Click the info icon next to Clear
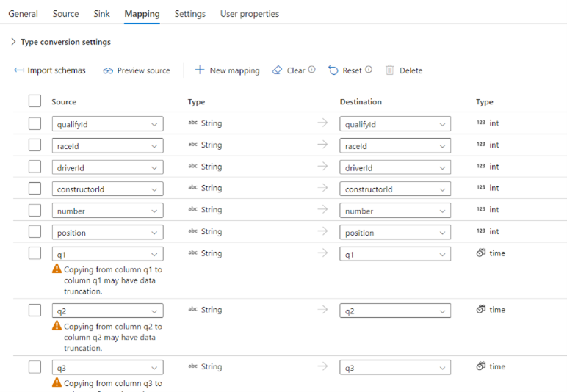Screen dimensions: 567x392 coord(312,70)
